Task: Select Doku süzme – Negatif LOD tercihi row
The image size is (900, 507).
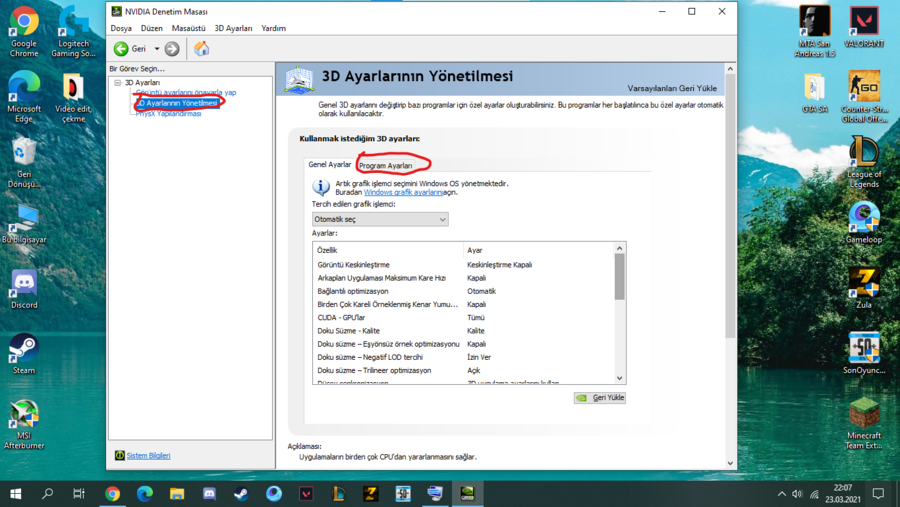Action: pyautogui.click(x=464, y=357)
